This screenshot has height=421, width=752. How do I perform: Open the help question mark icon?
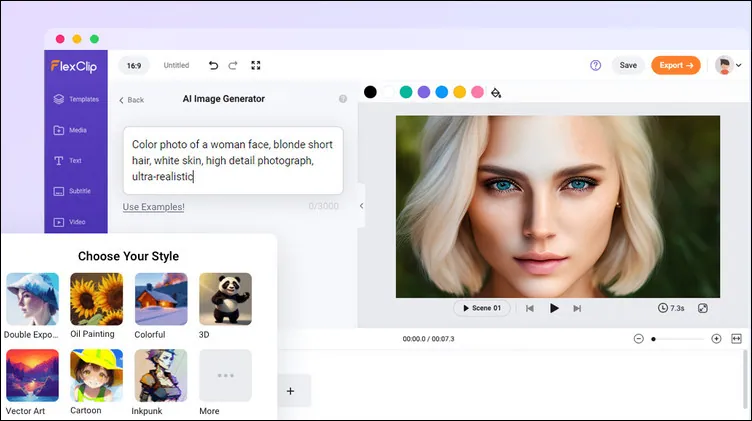595,65
